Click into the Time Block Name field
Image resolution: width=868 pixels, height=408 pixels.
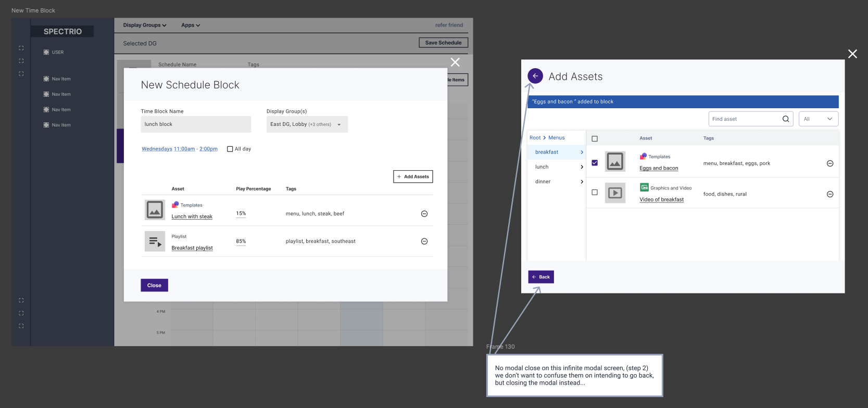(195, 124)
